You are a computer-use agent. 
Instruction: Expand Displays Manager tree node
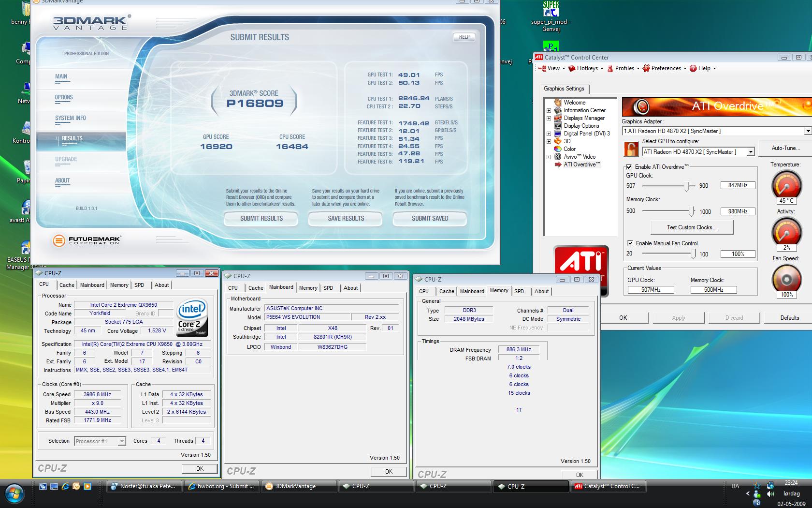549,118
